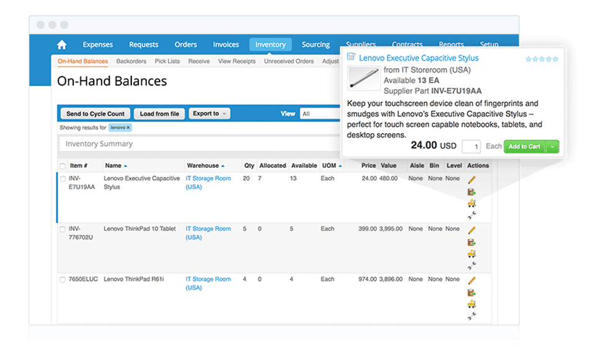
Task: Click the Lenovo ThinkPad 10 Tablet name cell
Action: tap(139, 228)
